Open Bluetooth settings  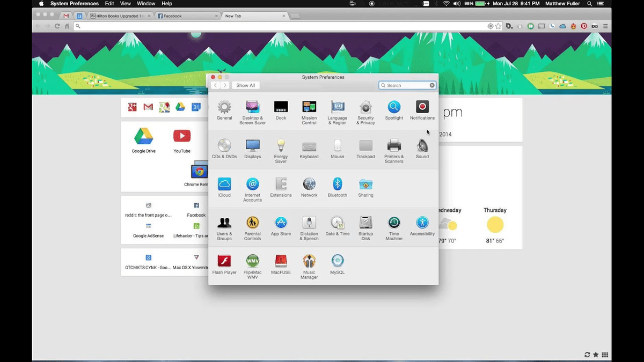(337, 183)
